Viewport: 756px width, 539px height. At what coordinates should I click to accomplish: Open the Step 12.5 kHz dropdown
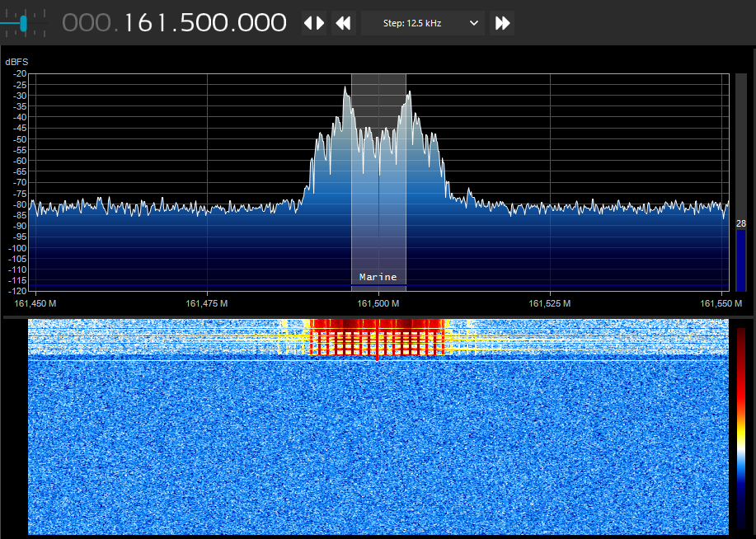[423, 23]
